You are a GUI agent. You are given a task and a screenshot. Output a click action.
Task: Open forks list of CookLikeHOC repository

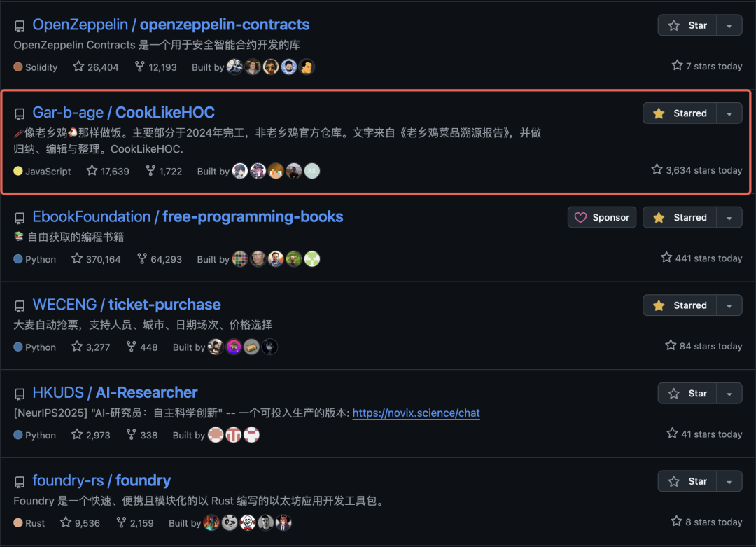[x=164, y=171]
